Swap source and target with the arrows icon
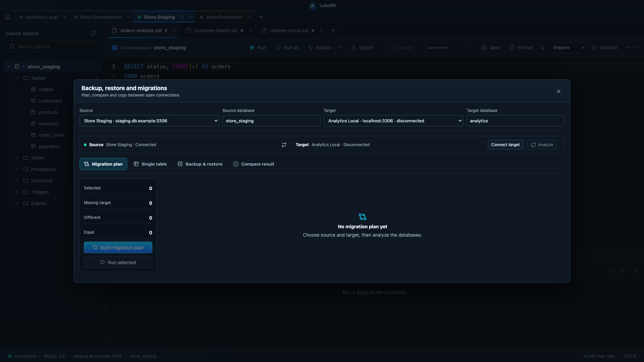This screenshot has width=644, height=362. 284,145
